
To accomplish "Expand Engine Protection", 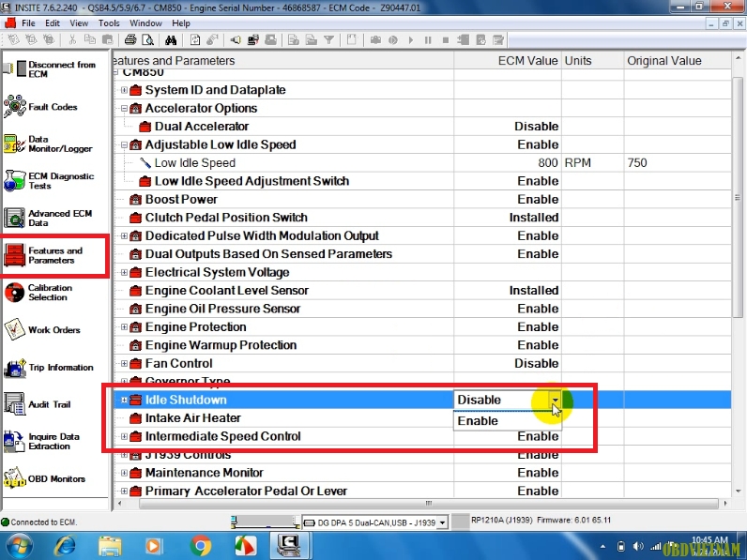I will [x=124, y=327].
